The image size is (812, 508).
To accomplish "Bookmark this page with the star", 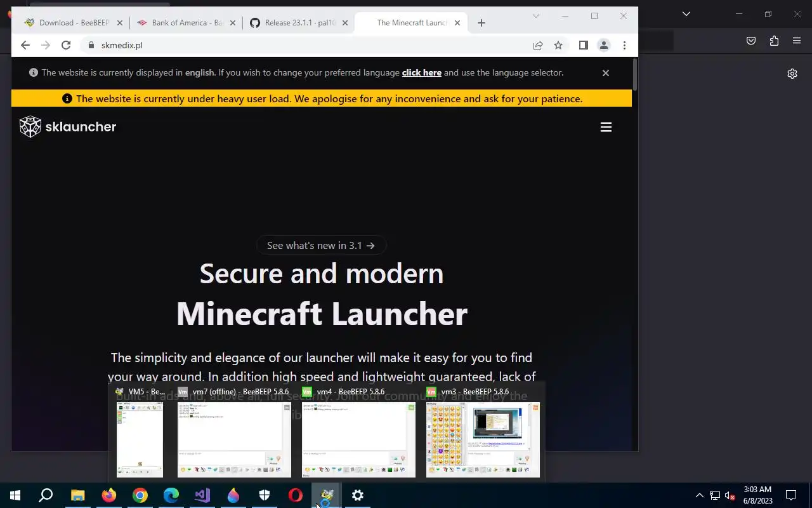I will pyautogui.click(x=558, y=45).
